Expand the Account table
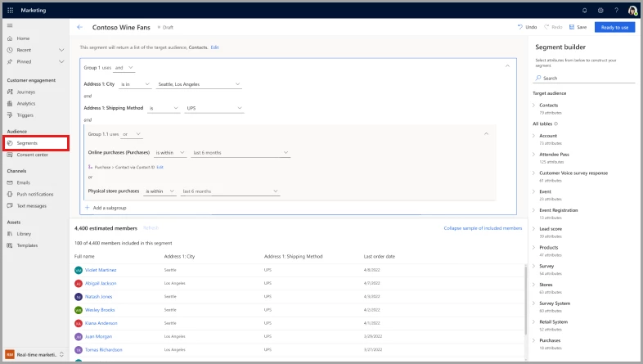Image resolution: width=643 pixels, height=364 pixels. click(533, 135)
